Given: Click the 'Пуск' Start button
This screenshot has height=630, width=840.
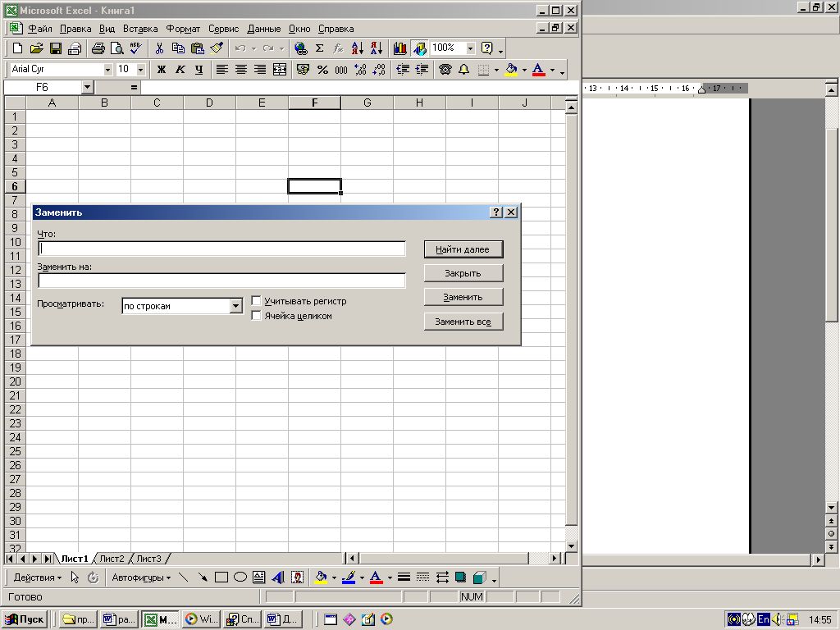Looking at the screenshot, I should click(25, 619).
